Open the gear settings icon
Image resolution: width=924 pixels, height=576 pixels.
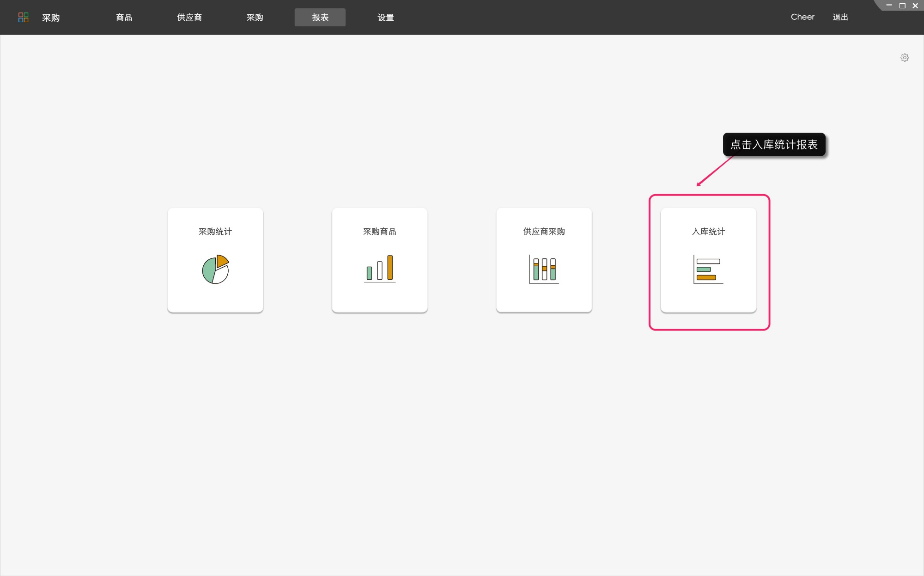point(905,58)
